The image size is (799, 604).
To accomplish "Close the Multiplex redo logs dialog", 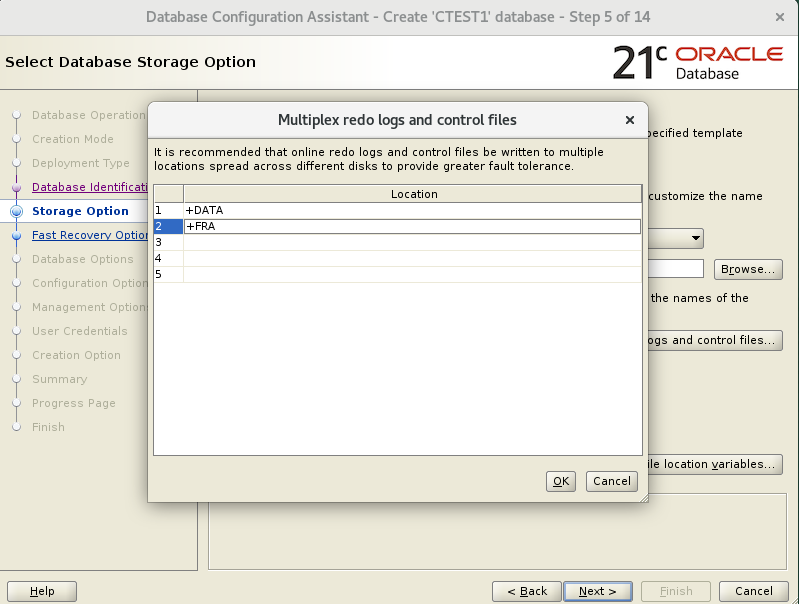I will (630, 120).
